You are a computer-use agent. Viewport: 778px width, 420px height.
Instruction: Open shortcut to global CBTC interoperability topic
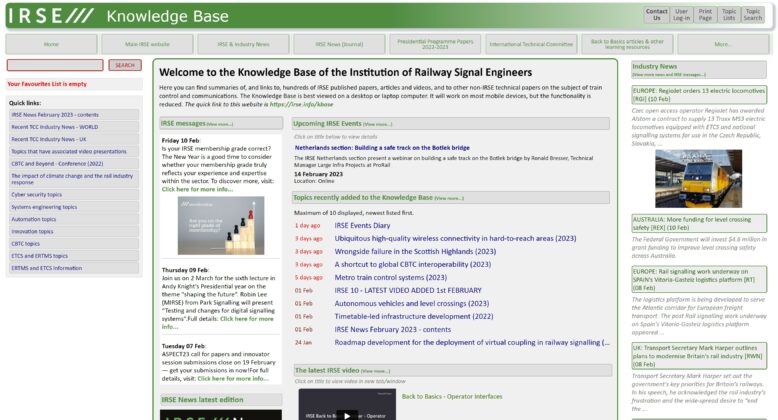(x=413, y=264)
